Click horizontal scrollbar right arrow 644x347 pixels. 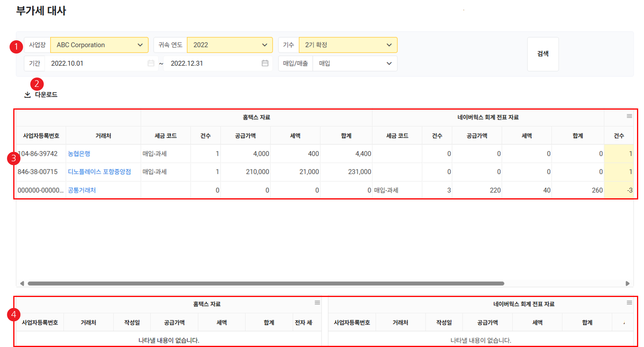(x=627, y=283)
